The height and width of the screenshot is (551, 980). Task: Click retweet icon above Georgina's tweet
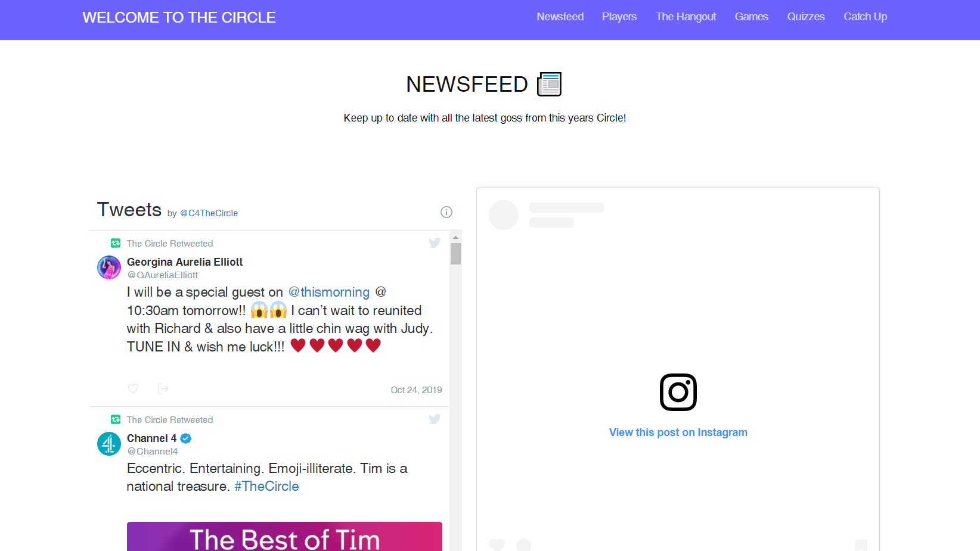point(116,243)
